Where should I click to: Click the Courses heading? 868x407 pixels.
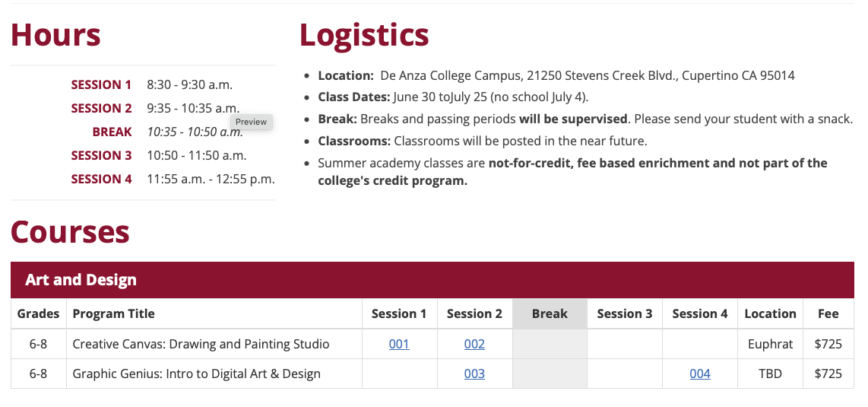70,232
